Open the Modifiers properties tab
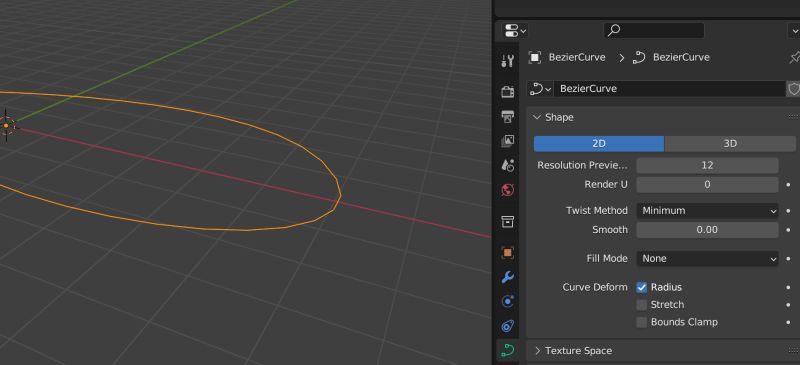Image resolution: width=800 pixels, height=365 pixels. (x=507, y=277)
